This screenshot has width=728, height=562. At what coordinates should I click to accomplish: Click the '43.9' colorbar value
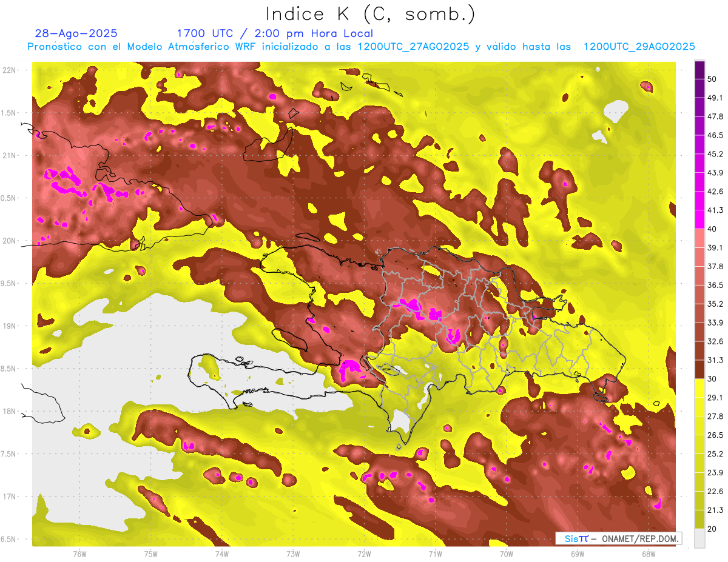pyautogui.click(x=715, y=173)
